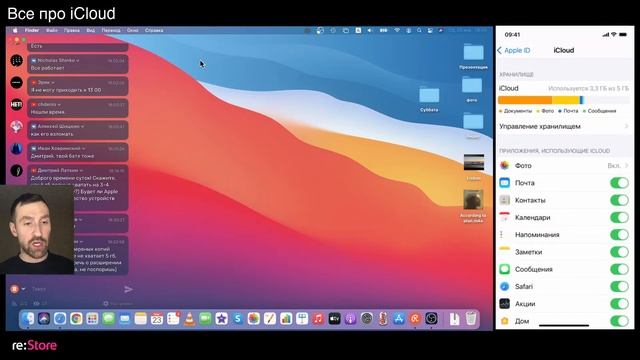Expand chevron beside Иван Ховрянский message
This screenshot has height=360, width=640.
83,149
